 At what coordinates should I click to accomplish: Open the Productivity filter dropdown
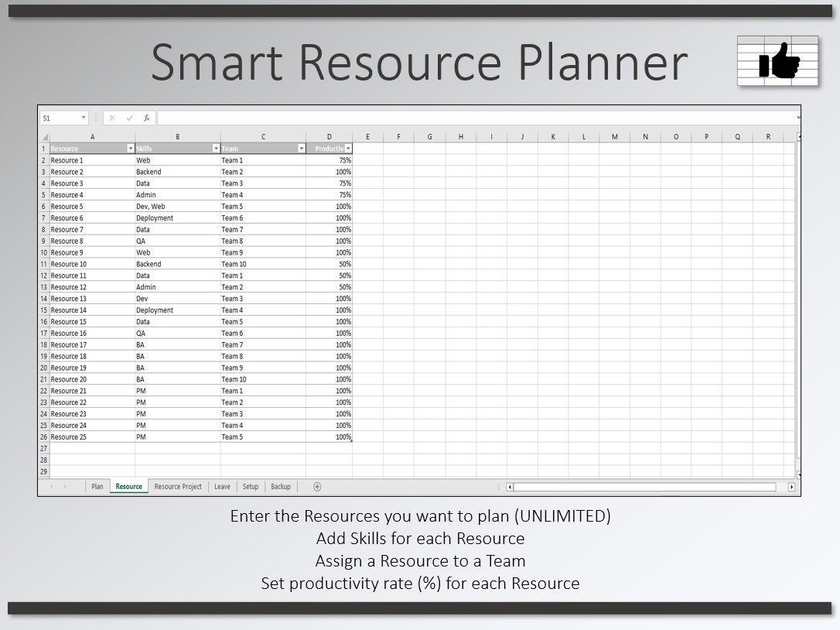coord(348,148)
